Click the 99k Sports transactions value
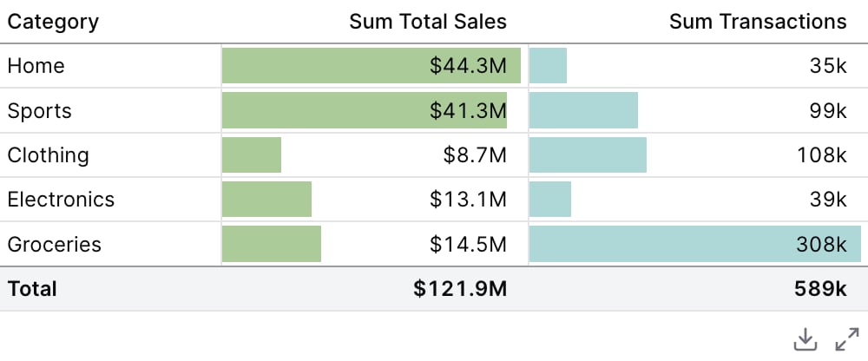Viewport: 868px width, 361px height. point(828,111)
